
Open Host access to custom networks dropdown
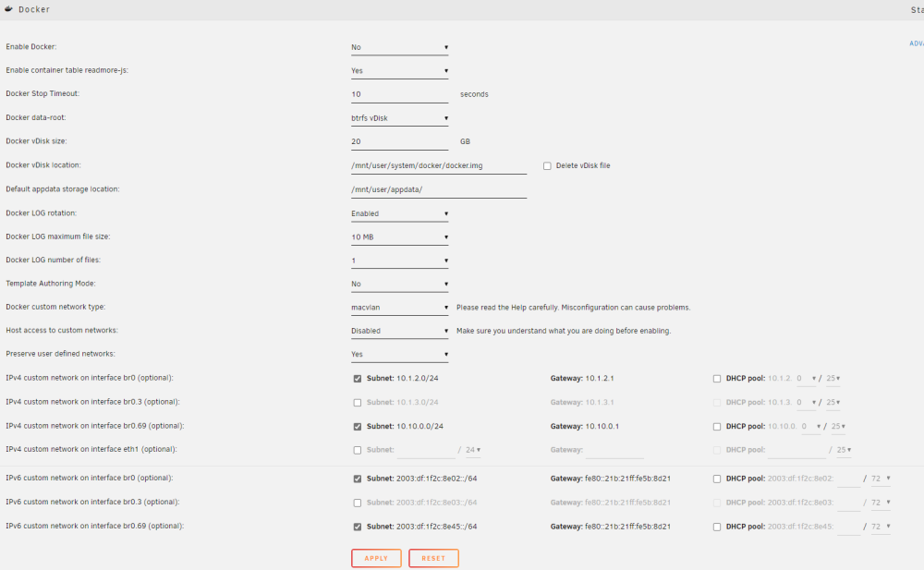point(399,331)
